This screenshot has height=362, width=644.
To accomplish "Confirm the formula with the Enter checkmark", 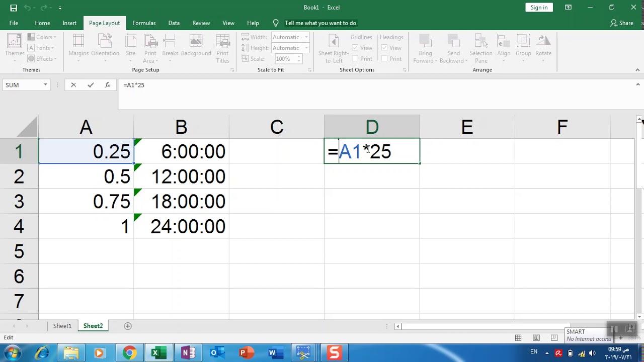I will click(91, 85).
